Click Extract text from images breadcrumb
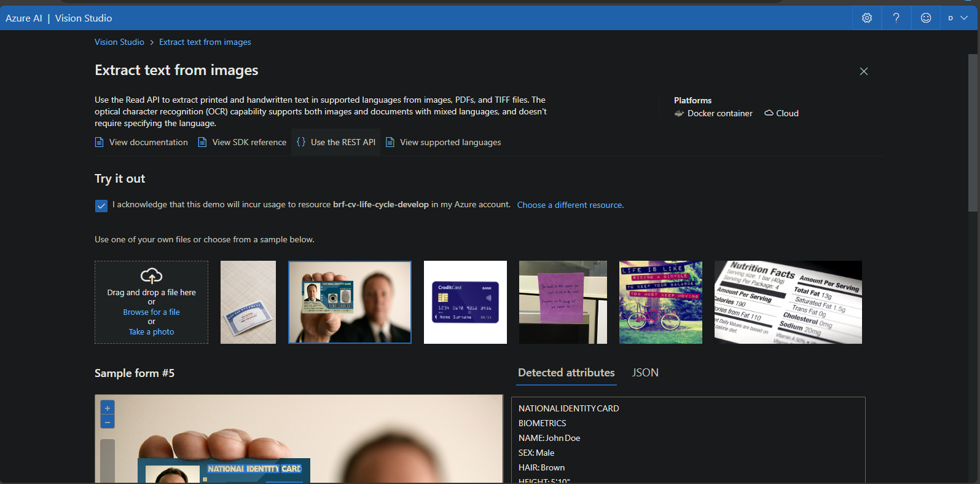 click(x=205, y=42)
